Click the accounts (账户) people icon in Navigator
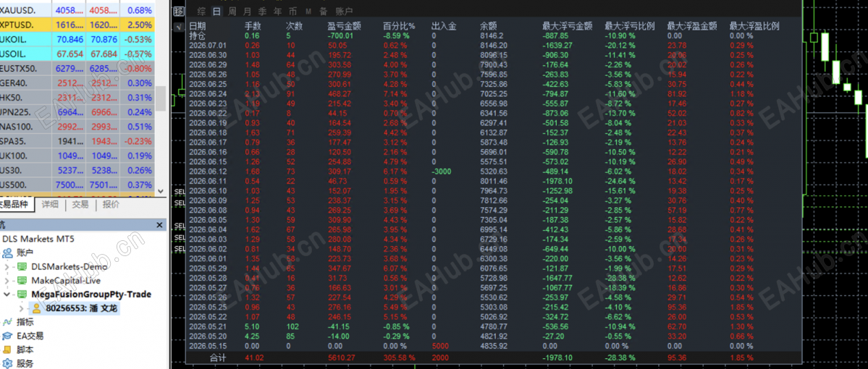The width and height of the screenshot is (868, 369). [x=7, y=253]
